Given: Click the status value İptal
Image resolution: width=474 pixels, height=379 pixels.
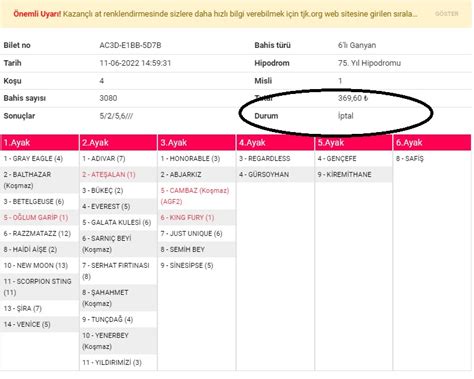Looking at the screenshot, I should click(x=346, y=116).
